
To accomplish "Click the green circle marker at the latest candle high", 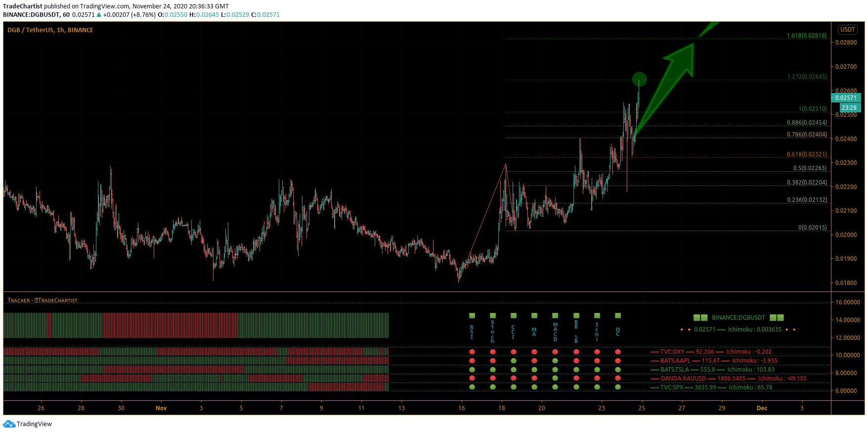I will click(x=639, y=79).
